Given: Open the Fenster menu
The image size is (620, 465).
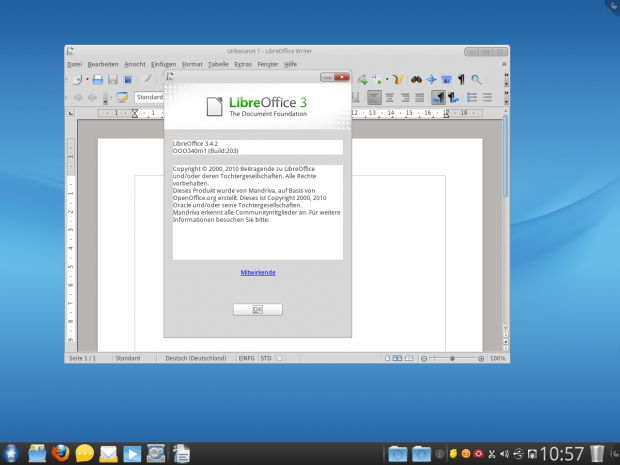Looking at the screenshot, I should [x=268, y=64].
